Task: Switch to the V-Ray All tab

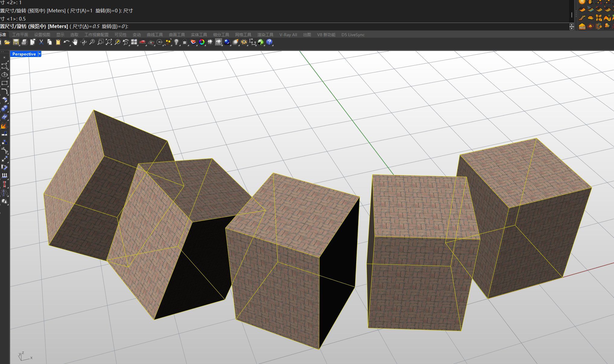Action: coord(288,35)
